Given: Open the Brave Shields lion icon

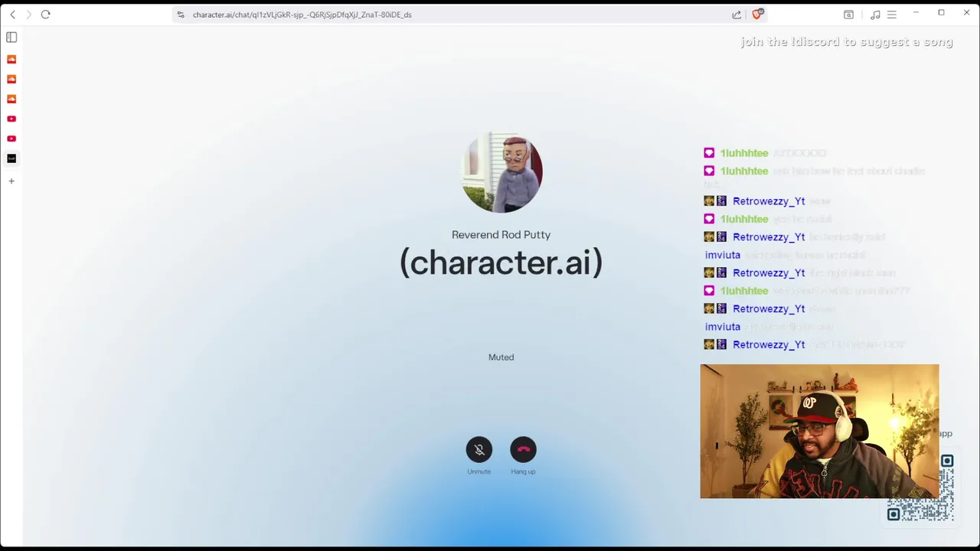Looking at the screenshot, I should coord(757,14).
